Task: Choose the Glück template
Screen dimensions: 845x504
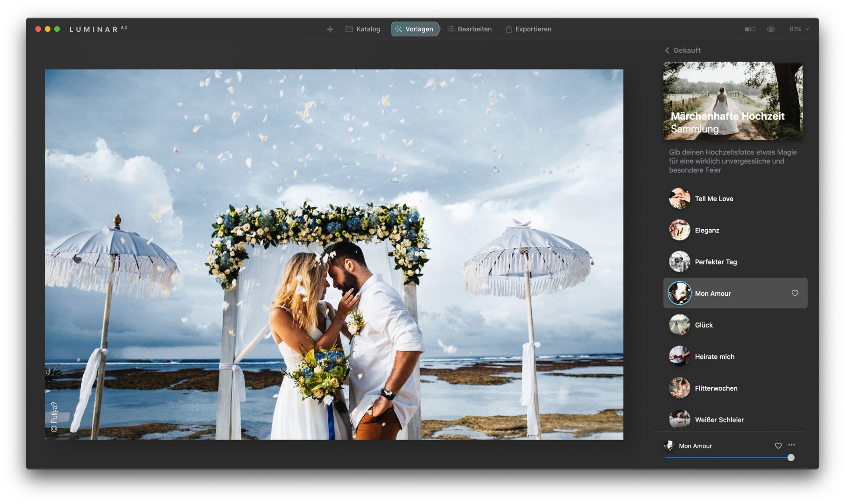Action: pos(704,325)
